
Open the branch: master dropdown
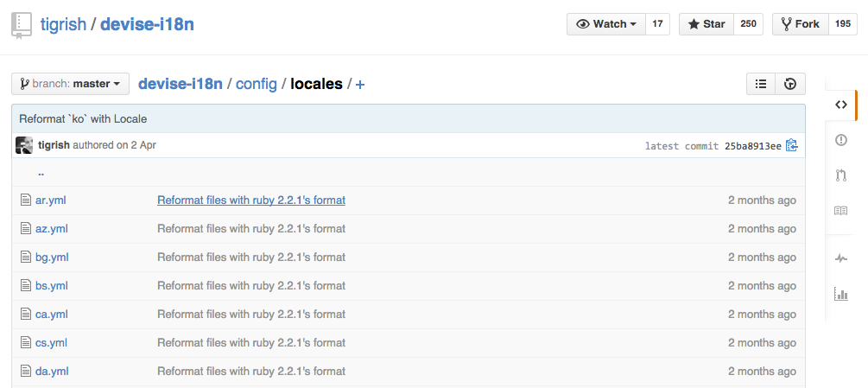pos(70,84)
